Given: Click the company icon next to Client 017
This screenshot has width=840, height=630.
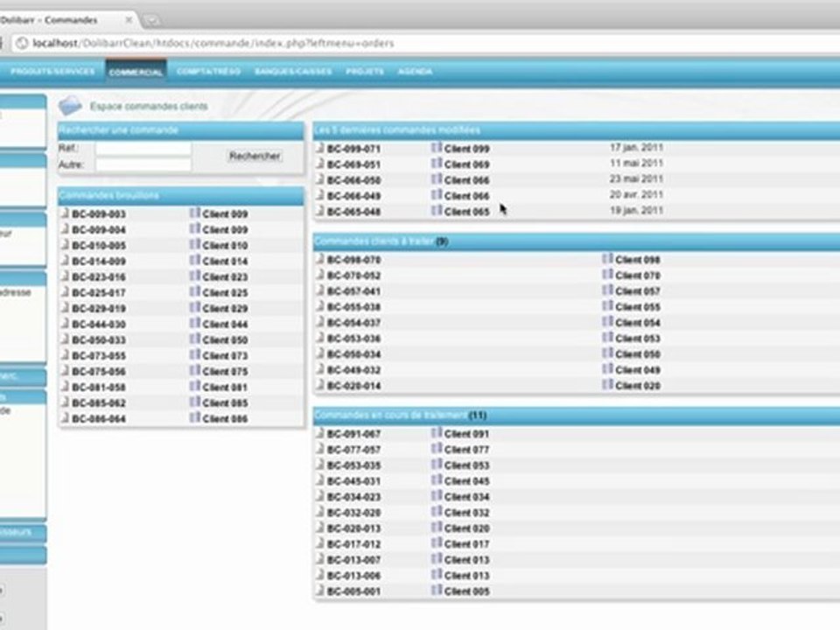Looking at the screenshot, I should 437,543.
